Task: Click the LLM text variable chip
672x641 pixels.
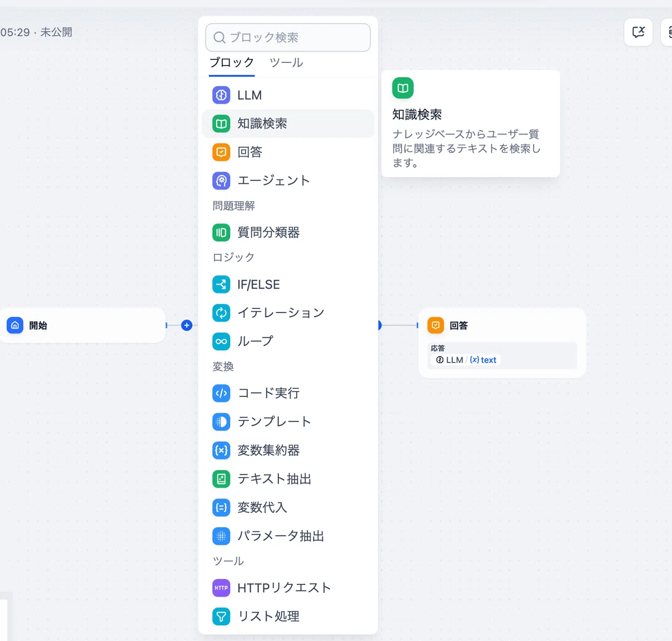Action: point(466,360)
